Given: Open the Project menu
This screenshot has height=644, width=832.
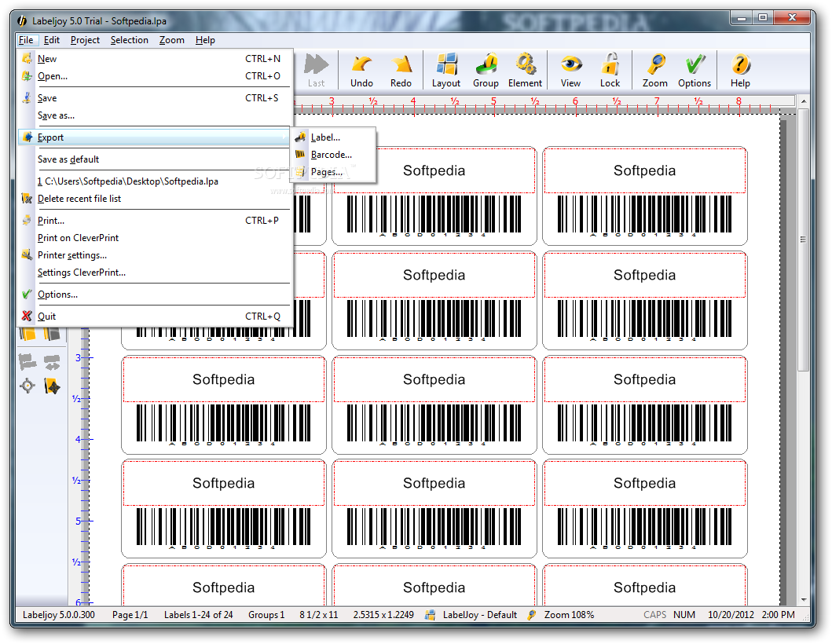Looking at the screenshot, I should pos(85,40).
